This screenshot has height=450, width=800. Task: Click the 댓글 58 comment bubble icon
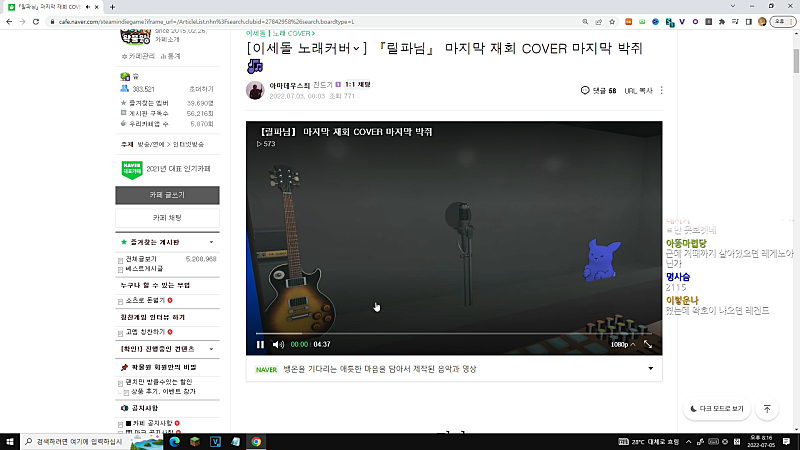[585, 90]
